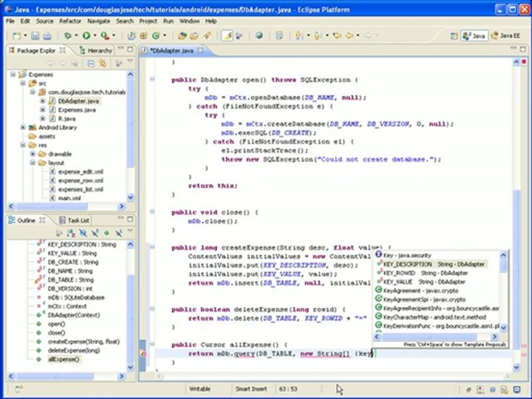This screenshot has height=399, width=532.
Task: Open the Source menu
Action: click(x=45, y=21)
